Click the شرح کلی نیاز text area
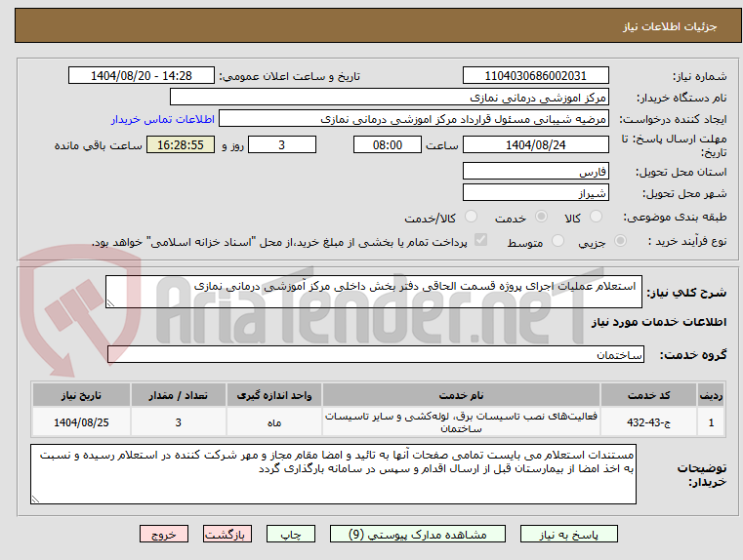Screen dimensions: 743x560 (373, 292)
